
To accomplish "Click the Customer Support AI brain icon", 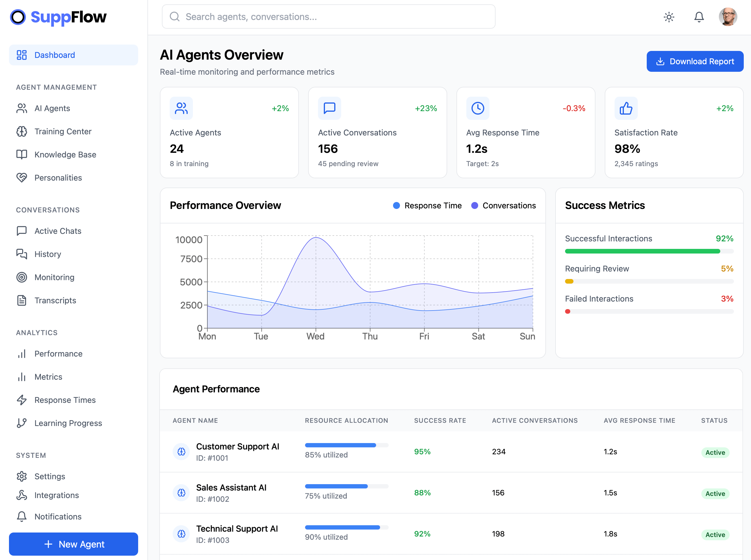I will tap(181, 451).
